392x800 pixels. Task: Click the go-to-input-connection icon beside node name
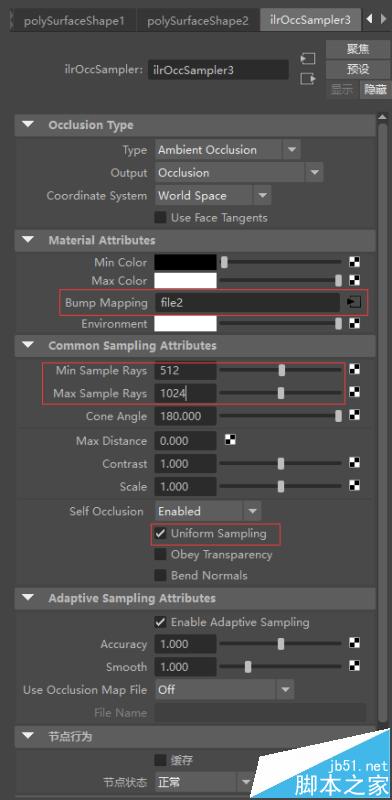click(308, 59)
